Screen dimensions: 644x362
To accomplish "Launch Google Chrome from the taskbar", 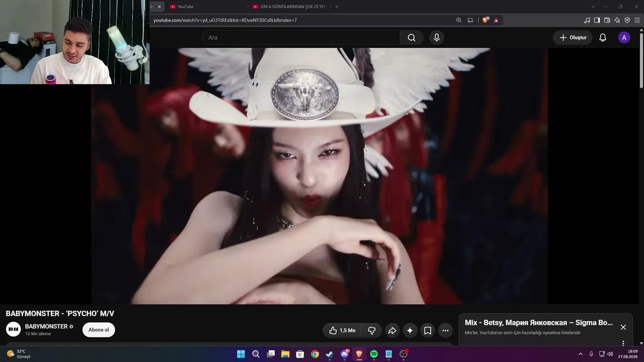I will point(315,354).
